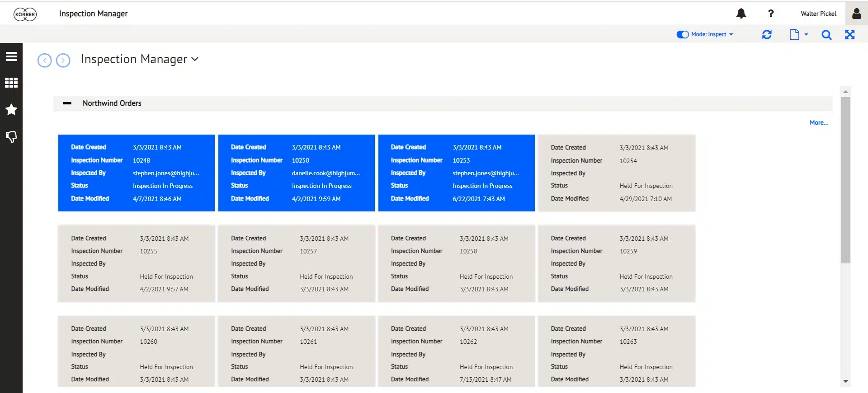Screen dimensions: 868x393
Task: Expand the new document dropdown arrow
Action: click(x=806, y=34)
